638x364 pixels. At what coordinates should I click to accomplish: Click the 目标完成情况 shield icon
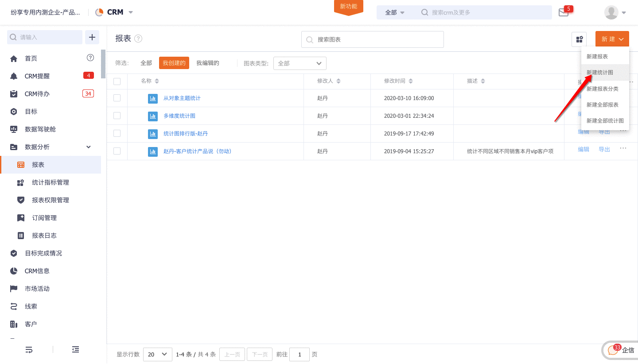click(x=14, y=253)
